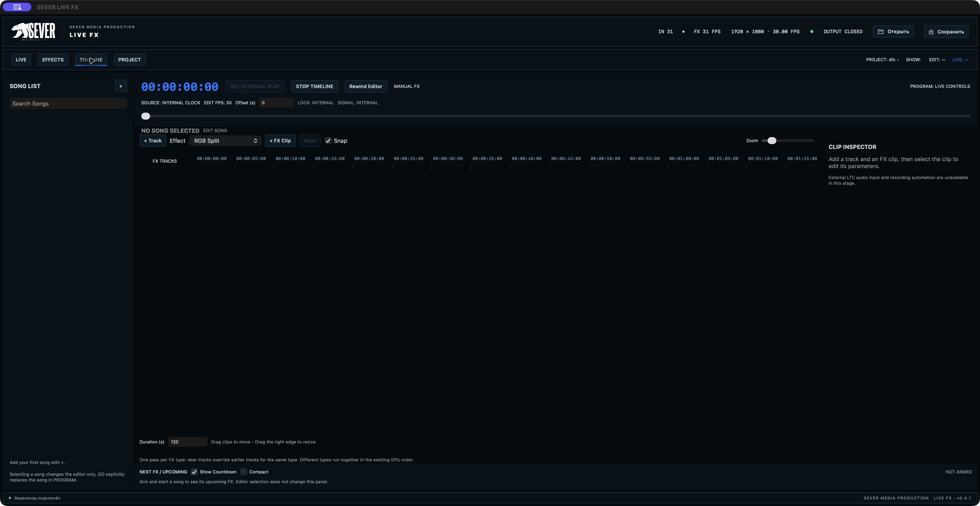Click the Search Songs field

(x=68, y=103)
